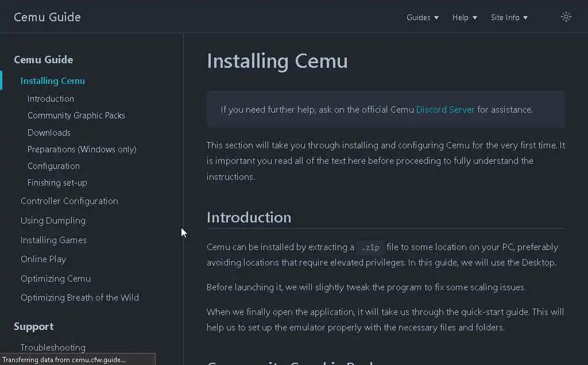588x365 pixels.
Task: Go to Community Graphic Packs section
Action: [x=76, y=116]
